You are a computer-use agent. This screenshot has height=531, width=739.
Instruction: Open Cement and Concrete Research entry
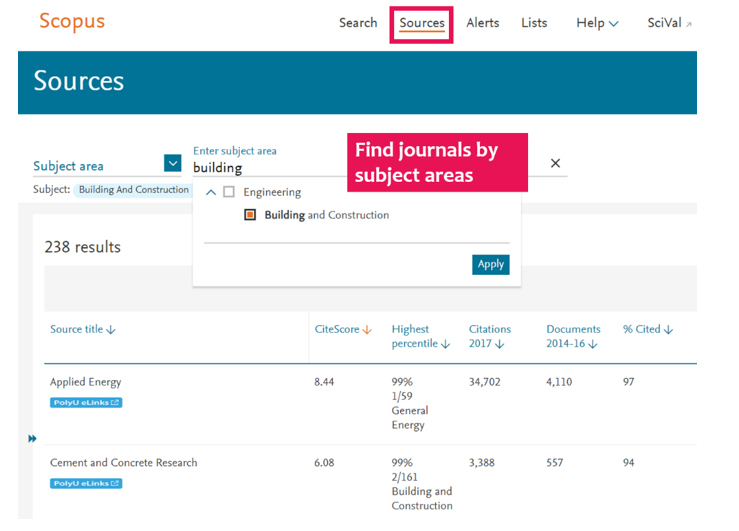[123, 463]
